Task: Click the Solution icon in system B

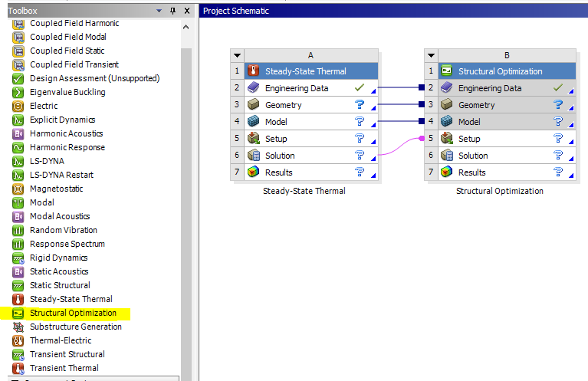Action: (x=447, y=156)
